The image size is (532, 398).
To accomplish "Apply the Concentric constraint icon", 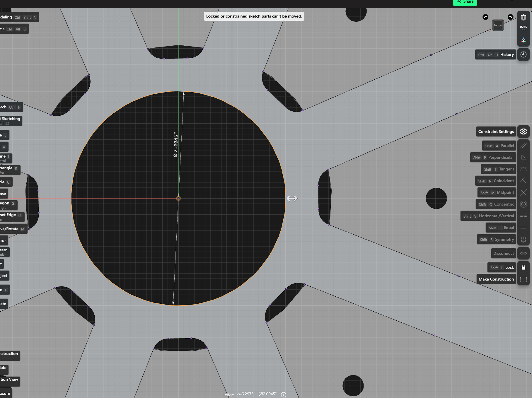I will point(523,204).
